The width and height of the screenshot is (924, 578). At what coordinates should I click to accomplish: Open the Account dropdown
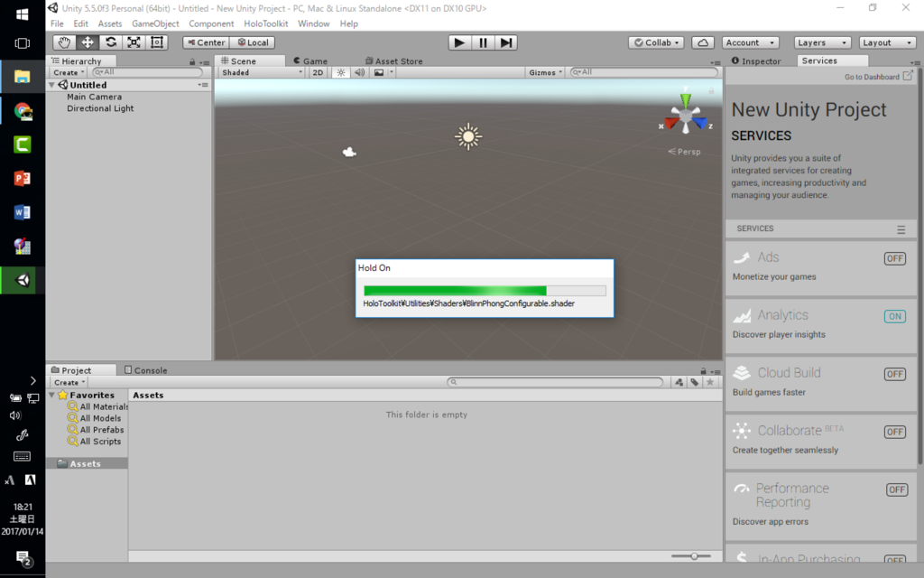(750, 42)
